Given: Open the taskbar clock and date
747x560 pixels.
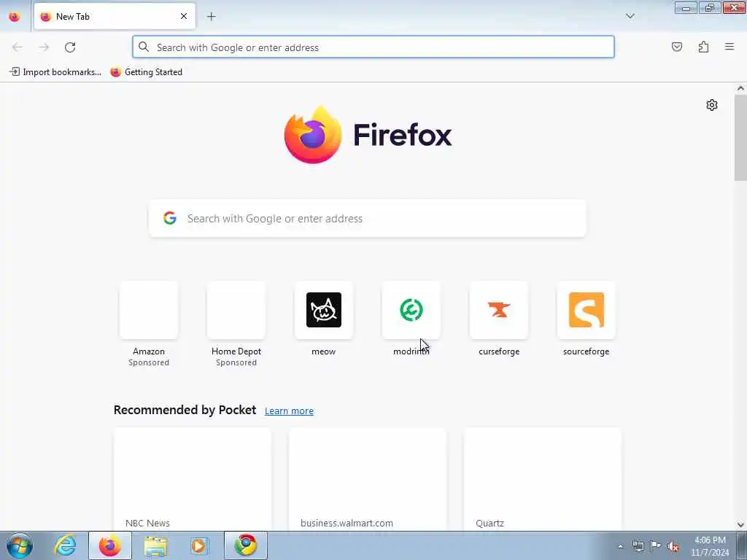Looking at the screenshot, I should (x=710, y=546).
